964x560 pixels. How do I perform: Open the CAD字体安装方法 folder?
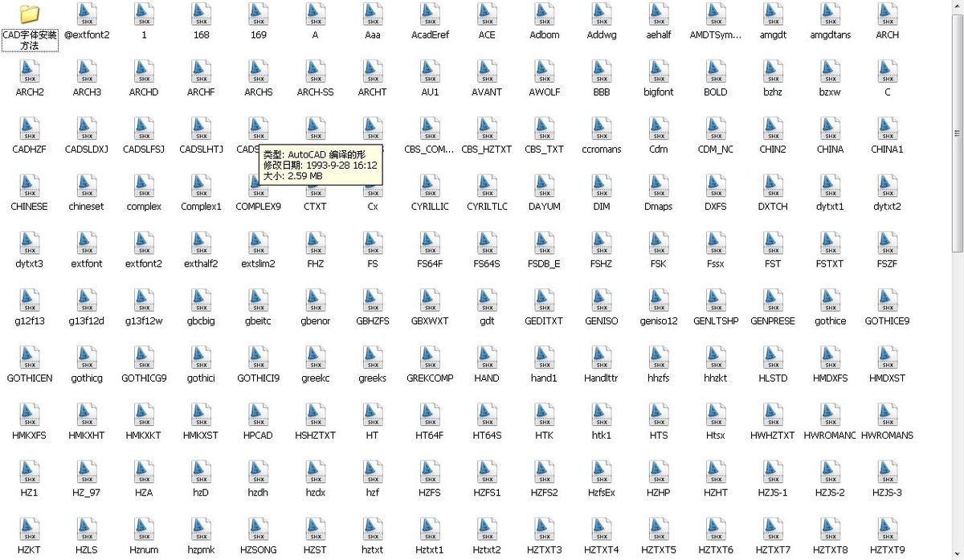30,14
